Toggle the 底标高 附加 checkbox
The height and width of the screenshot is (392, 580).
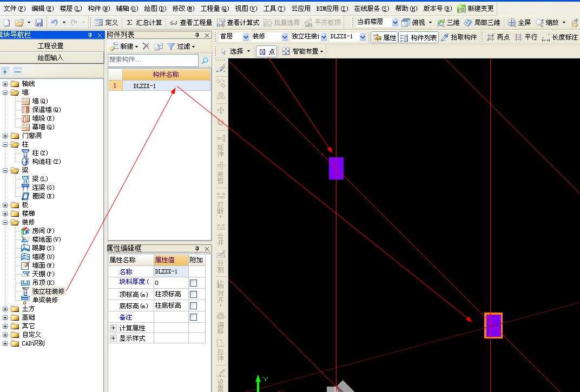[x=193, y=306]
